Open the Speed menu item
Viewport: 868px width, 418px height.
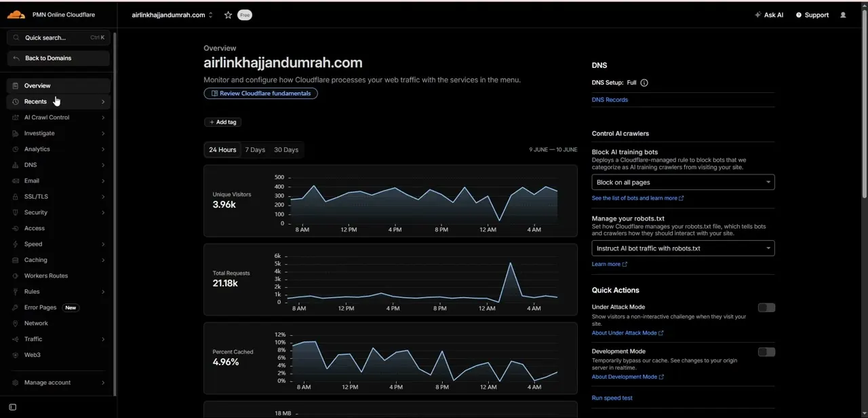click(58, 244)
